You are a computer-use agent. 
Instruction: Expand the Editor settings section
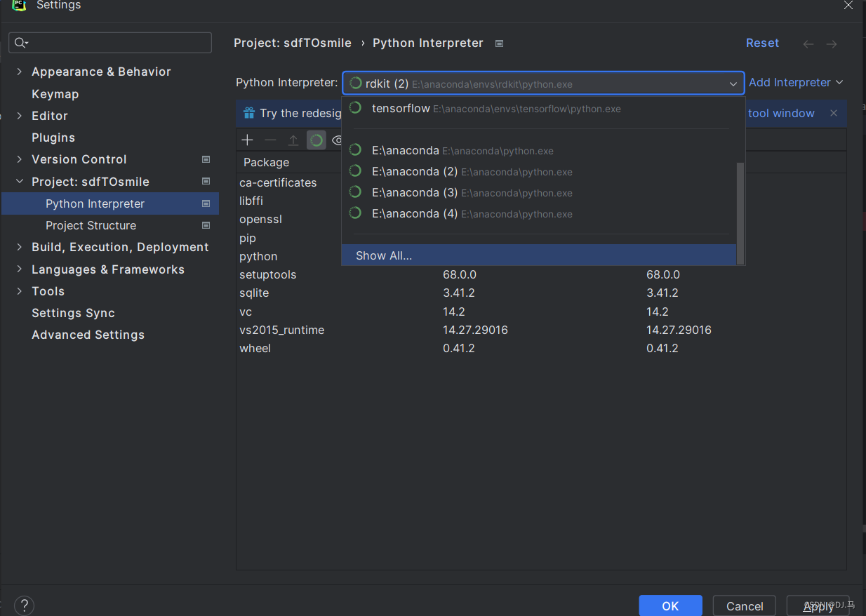19,116
